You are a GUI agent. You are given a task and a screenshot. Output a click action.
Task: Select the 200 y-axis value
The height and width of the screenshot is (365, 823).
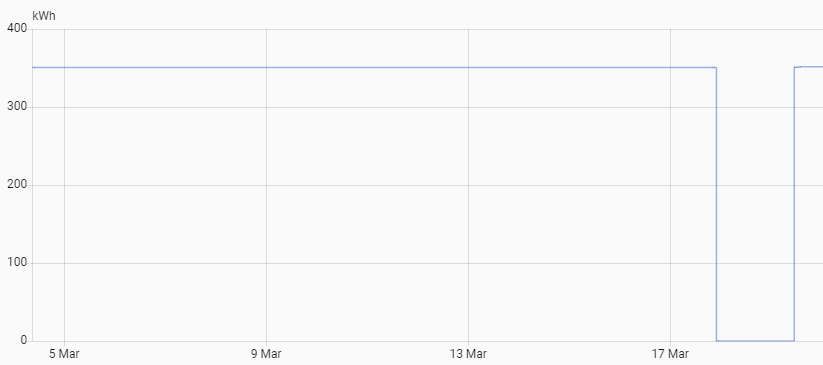(17, 185)
